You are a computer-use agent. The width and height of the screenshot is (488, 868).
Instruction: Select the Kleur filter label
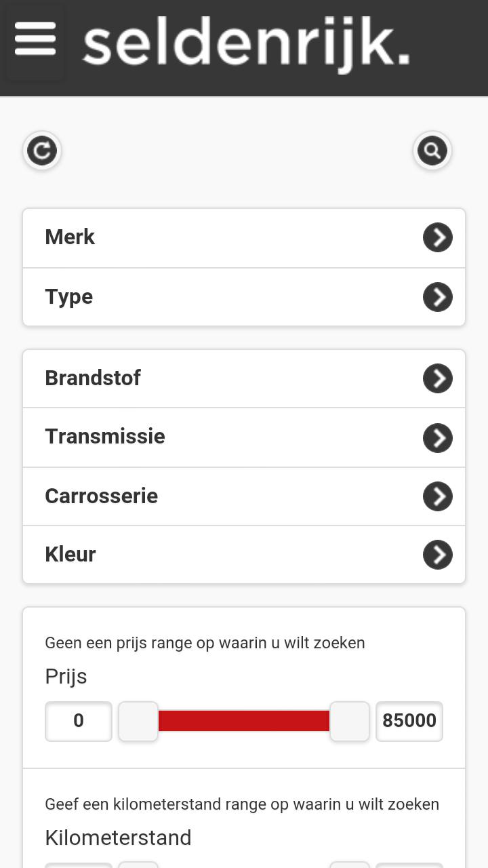pyautogui.click(x=70, y=555)
